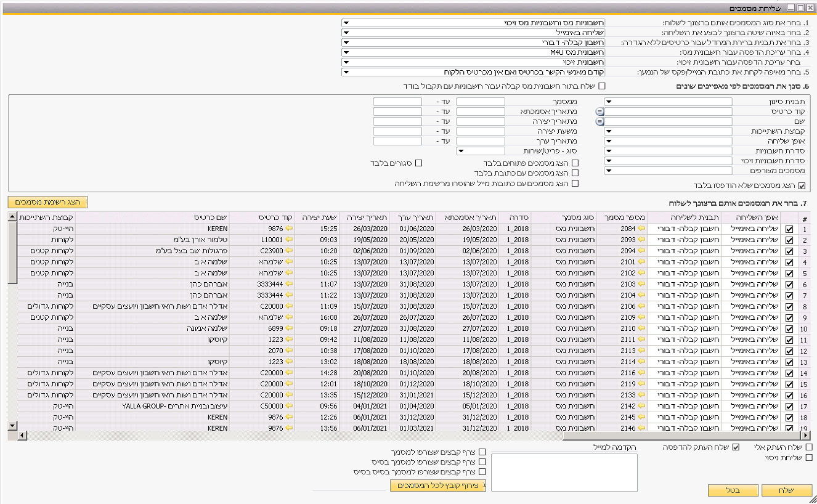Open link arrow for document number 2084

pos(641,229)
